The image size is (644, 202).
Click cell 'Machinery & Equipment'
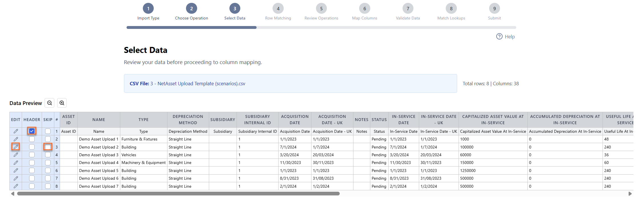click(143, 163)
